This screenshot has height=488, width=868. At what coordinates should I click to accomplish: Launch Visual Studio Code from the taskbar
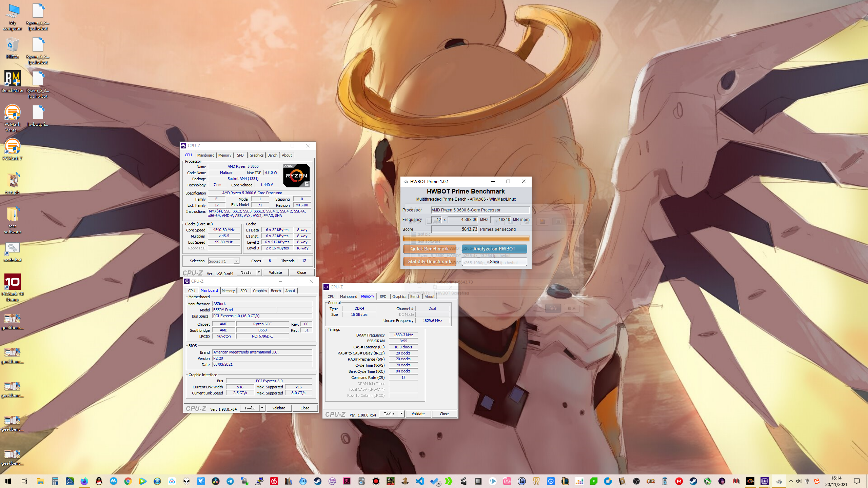419,481
